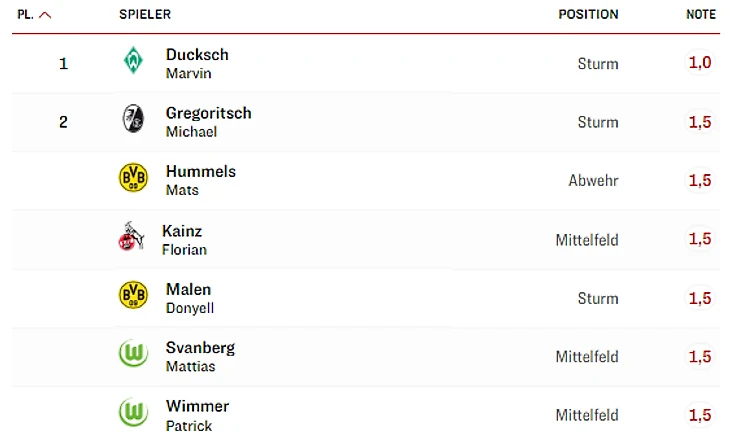
Task: Sort table by POSITION column header
Action: tap(588, 15)
